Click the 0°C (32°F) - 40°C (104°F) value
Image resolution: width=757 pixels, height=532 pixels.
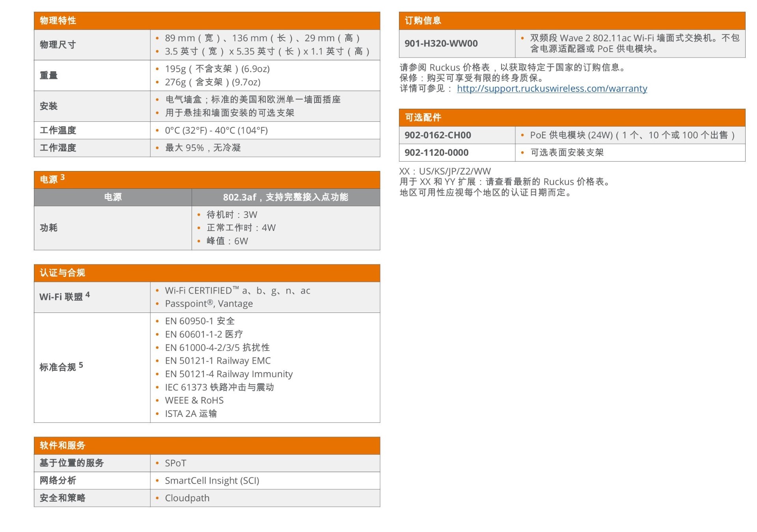216,130
